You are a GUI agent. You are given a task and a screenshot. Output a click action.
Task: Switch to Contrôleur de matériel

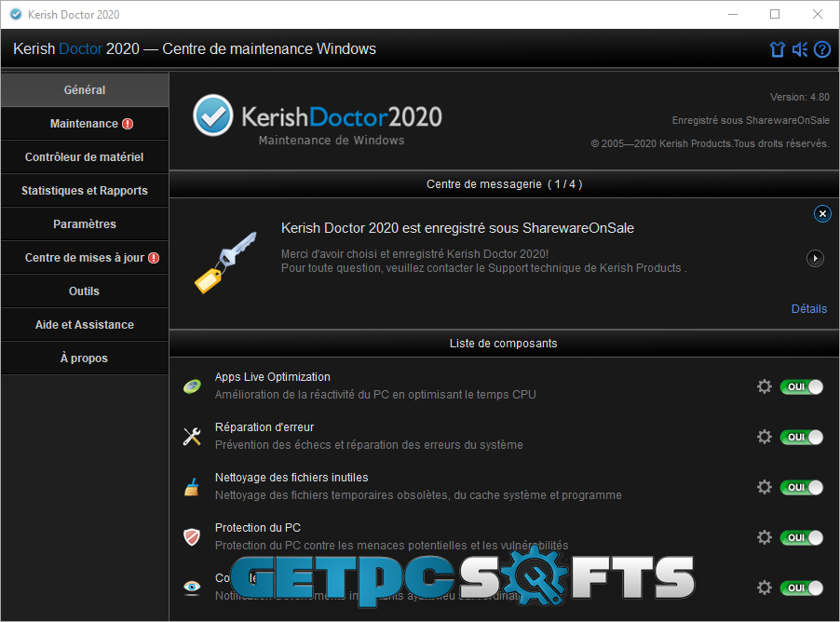[x=85, y=157]
